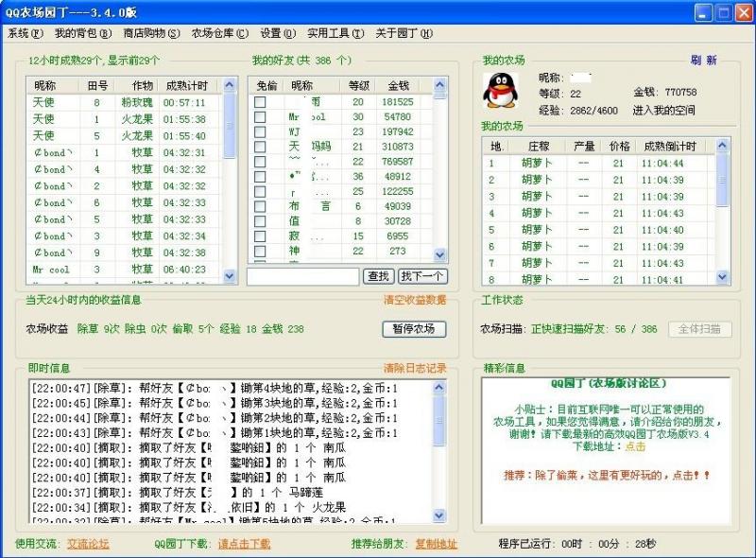
Task: Click the up arrow of the friends list scrollbar
Action: [439, 84]
